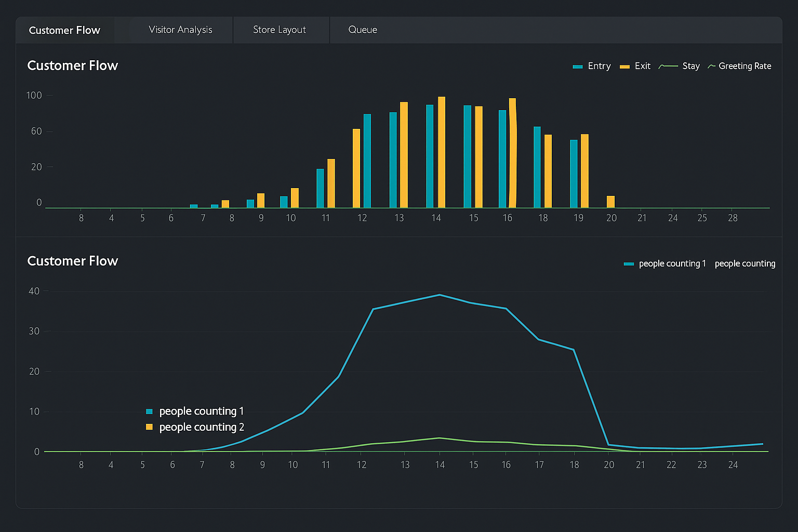
Task: Select the Queue tab
Action: 363,30
